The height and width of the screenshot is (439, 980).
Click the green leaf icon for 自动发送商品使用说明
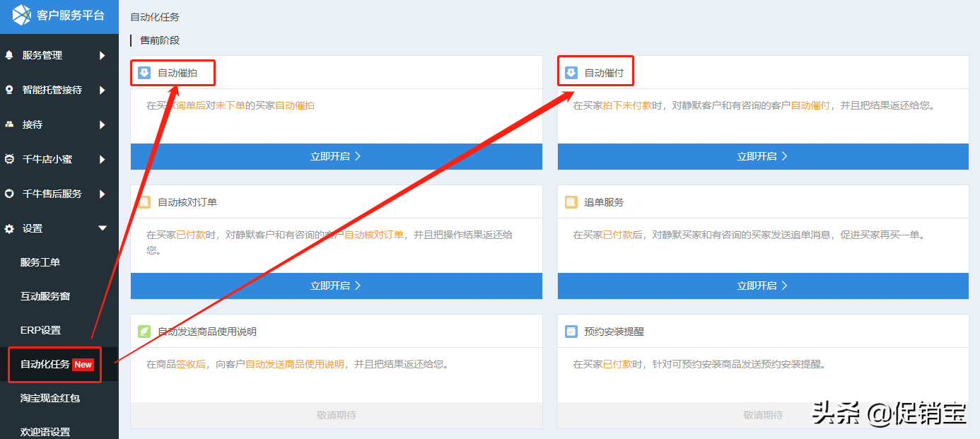point(144,332)
